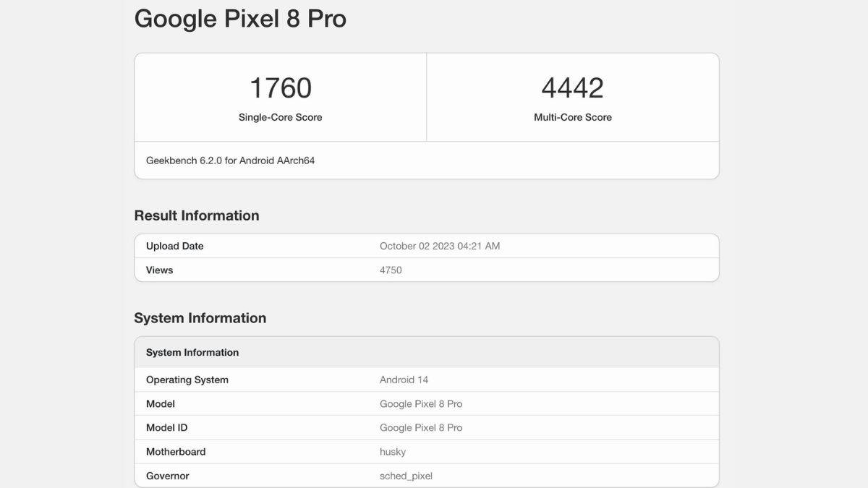The image size is (868, 488).
Task: Click the System Information section heading
Action: (200, 317)
